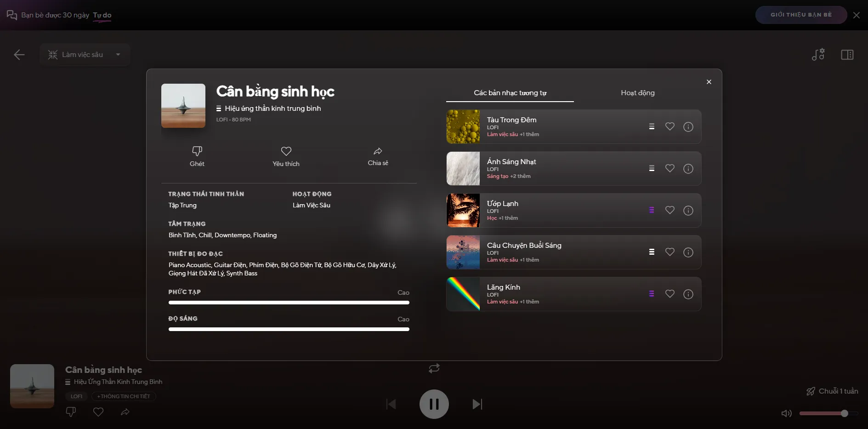The width and height of the screenshot is (868, 429).
Task: Click the Chia sẻ share icon
Action: [x=378, y=152]
